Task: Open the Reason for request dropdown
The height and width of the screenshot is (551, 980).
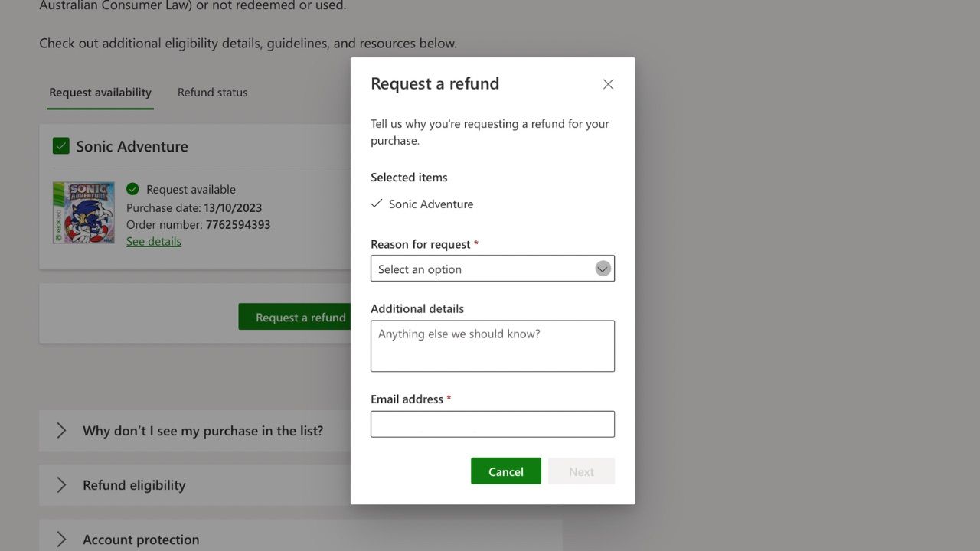Action: (x=602, y=269)
